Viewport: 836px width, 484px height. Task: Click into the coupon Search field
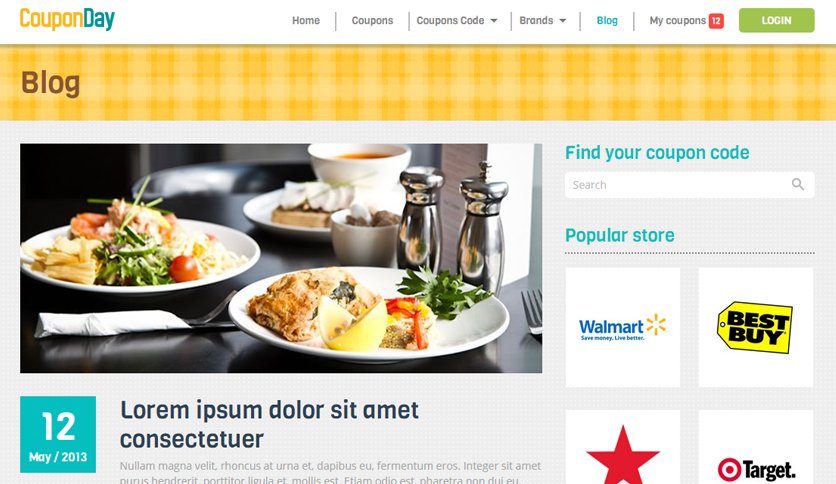[x=689, y=185]
